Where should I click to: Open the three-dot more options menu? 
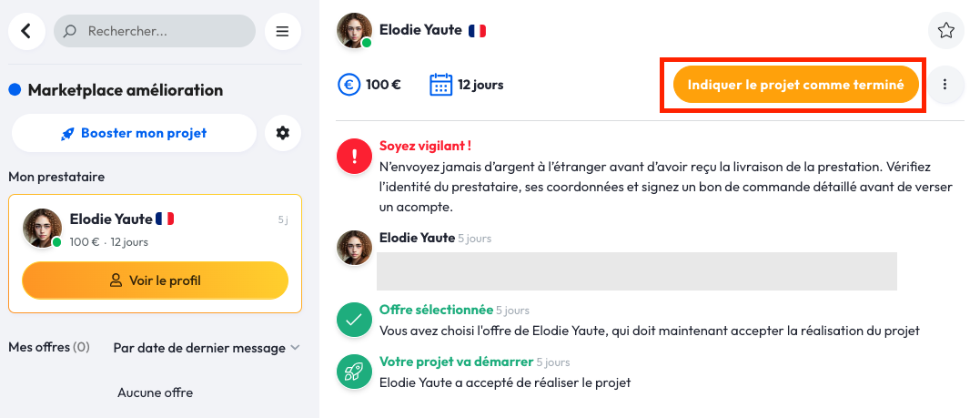pos(945,85)
